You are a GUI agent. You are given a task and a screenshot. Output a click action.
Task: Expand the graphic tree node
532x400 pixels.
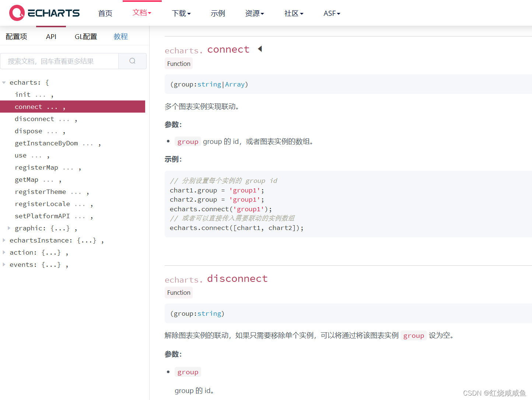[x=8, y=228]
